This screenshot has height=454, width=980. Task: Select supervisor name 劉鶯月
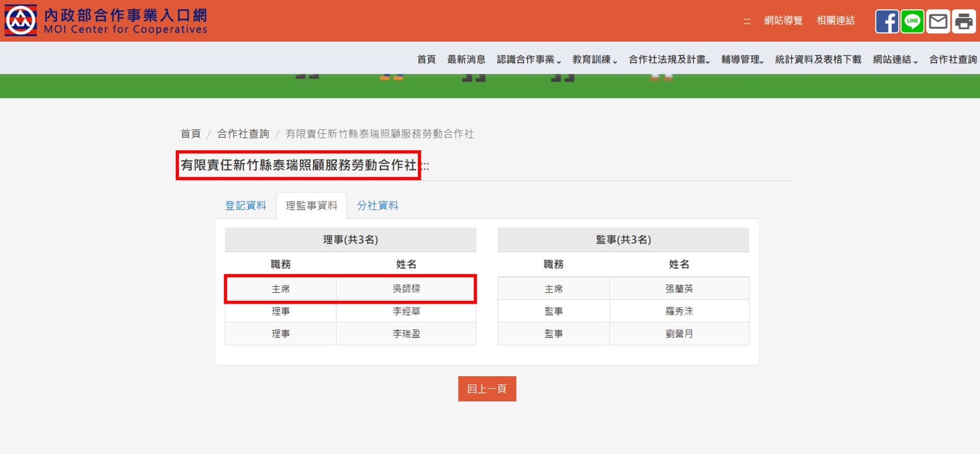679,333
